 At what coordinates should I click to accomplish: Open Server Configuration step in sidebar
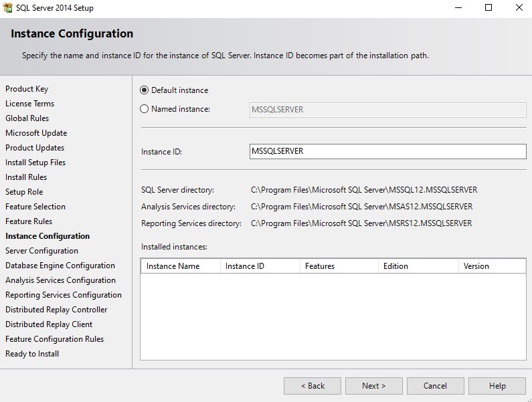(41, 251)
